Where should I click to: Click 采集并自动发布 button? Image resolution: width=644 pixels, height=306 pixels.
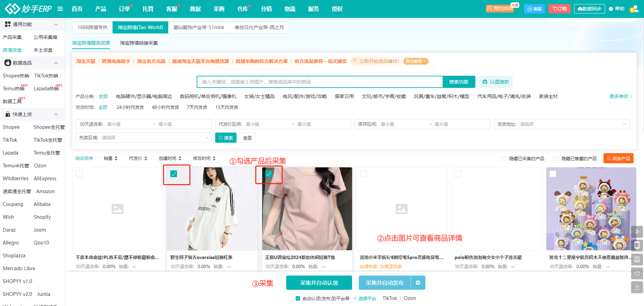(385, 283)
